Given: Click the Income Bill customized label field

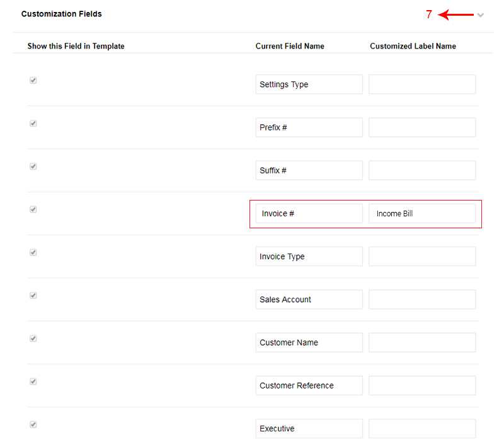Looking at the screenshot, I should (x=422, y=213).
